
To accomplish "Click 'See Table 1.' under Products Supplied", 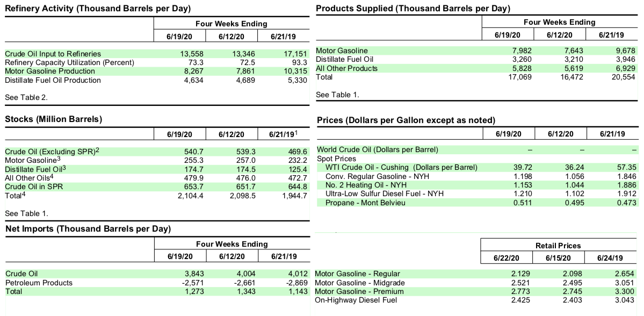I will (x=337, y=95).
